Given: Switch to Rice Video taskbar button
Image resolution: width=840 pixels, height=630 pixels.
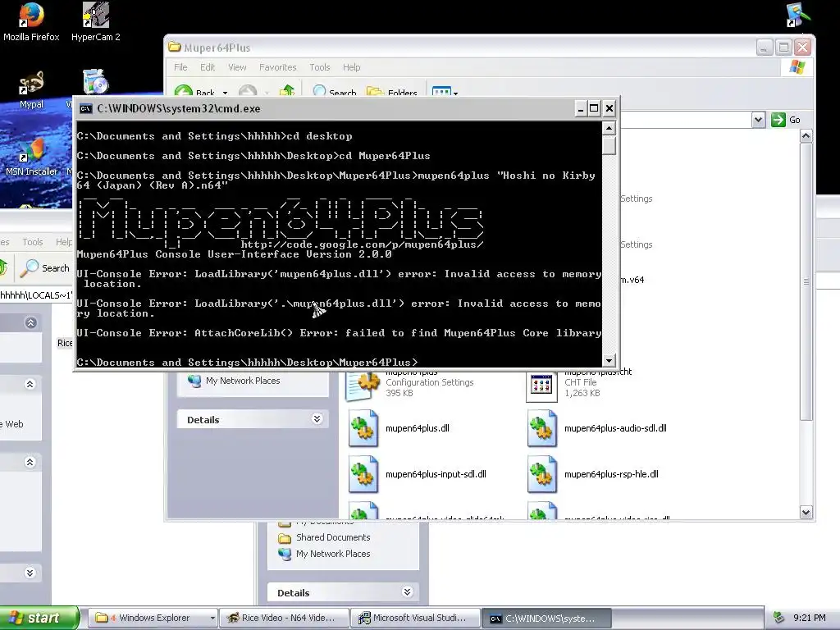Looking at the screenshot, I should [284, 618].
